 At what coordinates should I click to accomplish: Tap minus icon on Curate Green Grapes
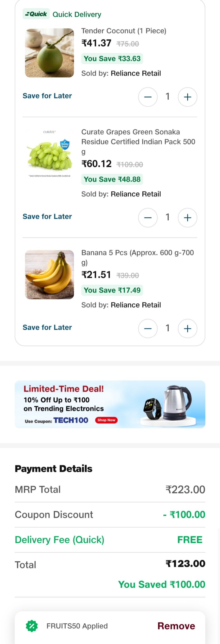148,218
